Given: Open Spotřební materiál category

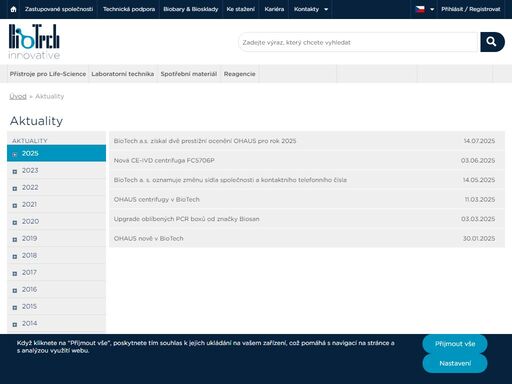Looking at the screenshot, I should (x=189, y=74).
